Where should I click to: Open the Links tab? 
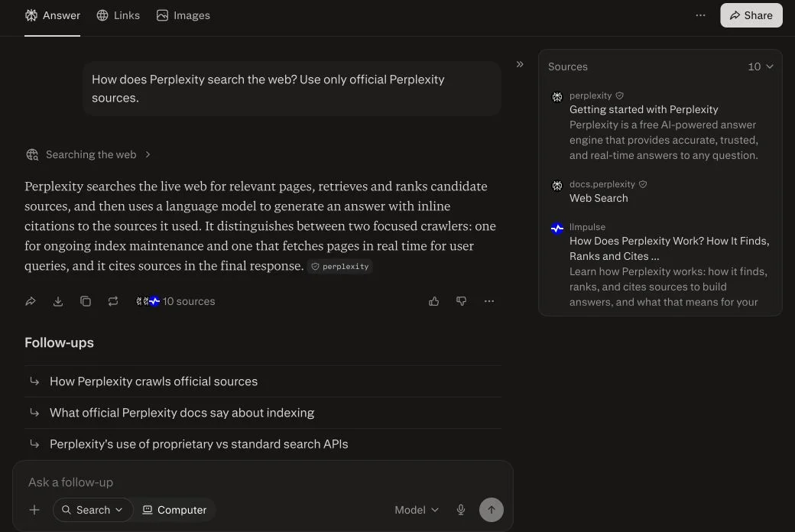tap(118, 16)
